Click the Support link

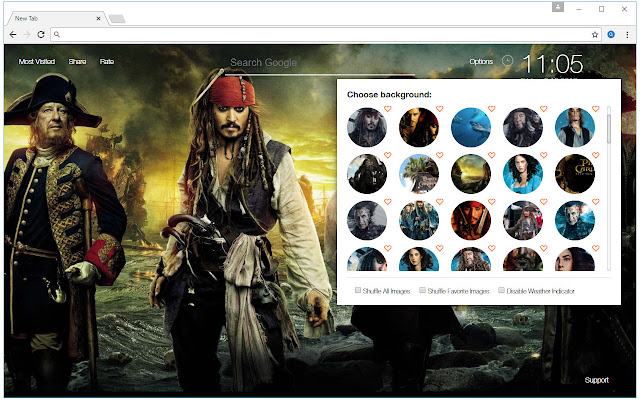pyautogui.click(x=596, y=380)
